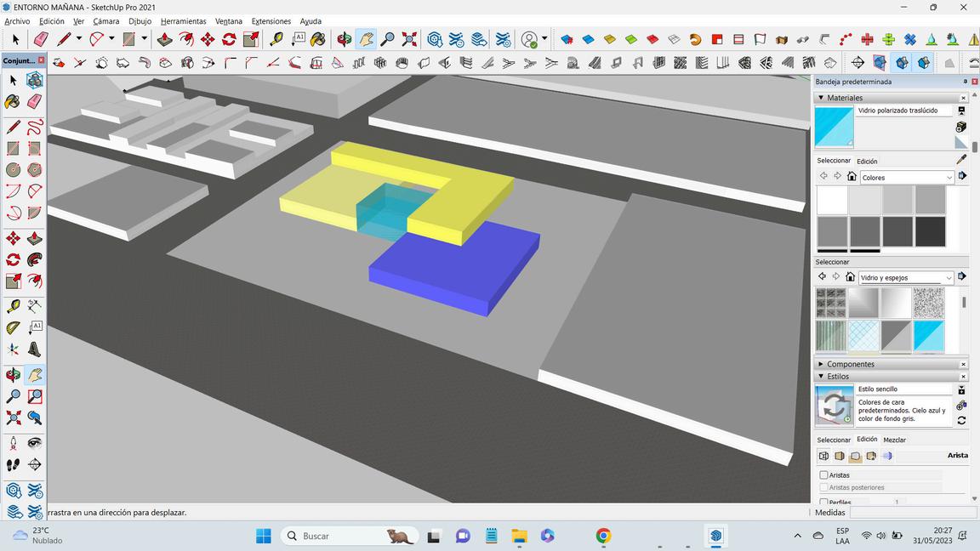Switch to Mezclar tab in Estilos
Screen dimensions: 980x551
pos(894,440)
